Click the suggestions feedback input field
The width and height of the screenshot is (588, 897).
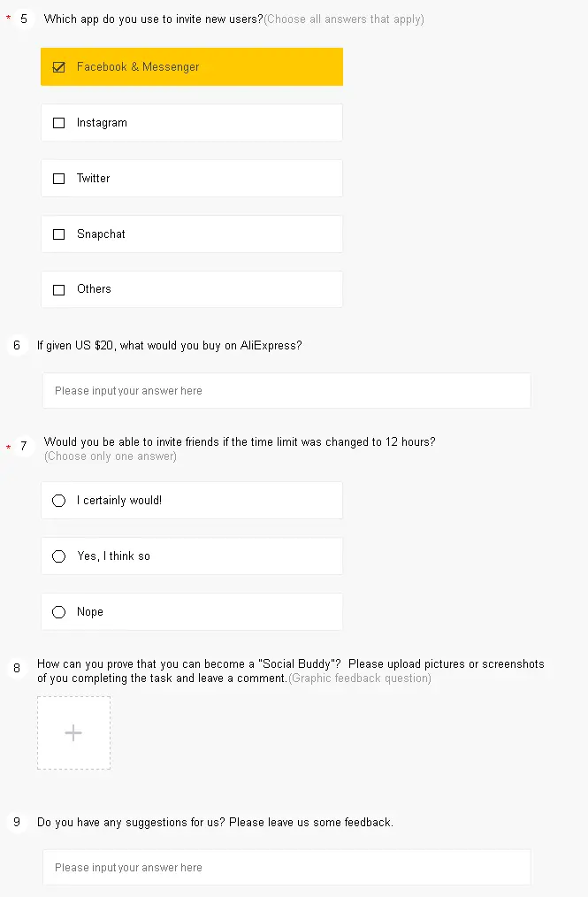coord(286,867)
